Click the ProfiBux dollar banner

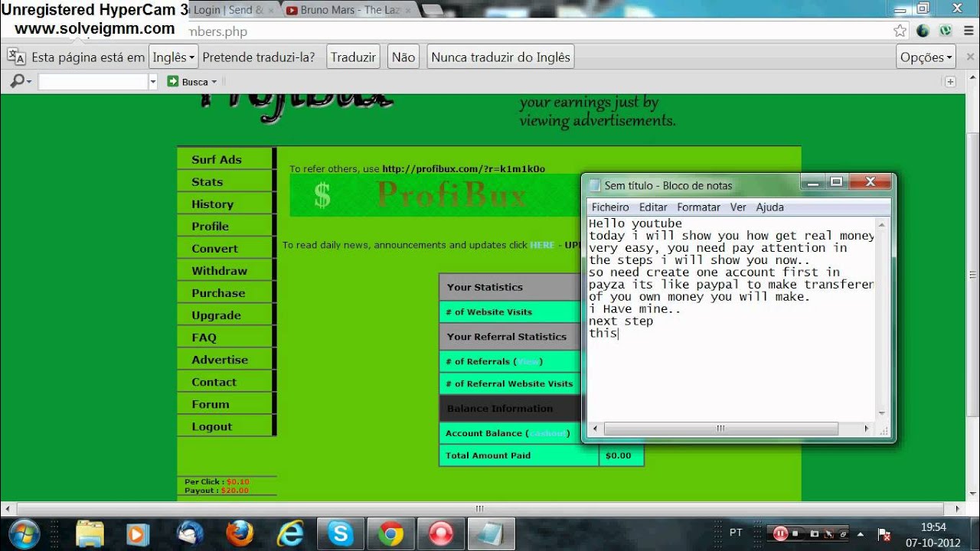click(x=435, y=195)
